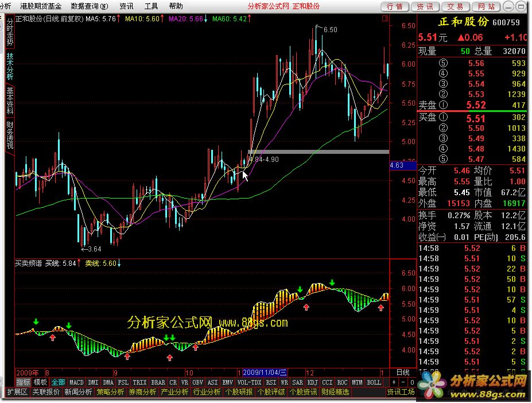The height and width of the screenshot is (403, 532).
Task: Switch to 分时走势 sidebar tab
Action: 10,32
